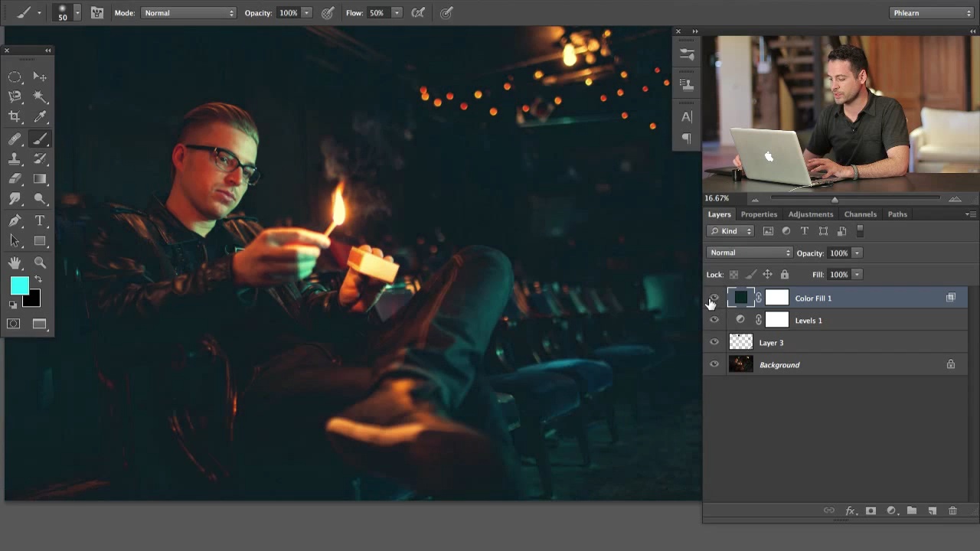Viewport: 980px width, 551px height.
Task: Hide the Levels 1 layer
Action: [714, 321]
